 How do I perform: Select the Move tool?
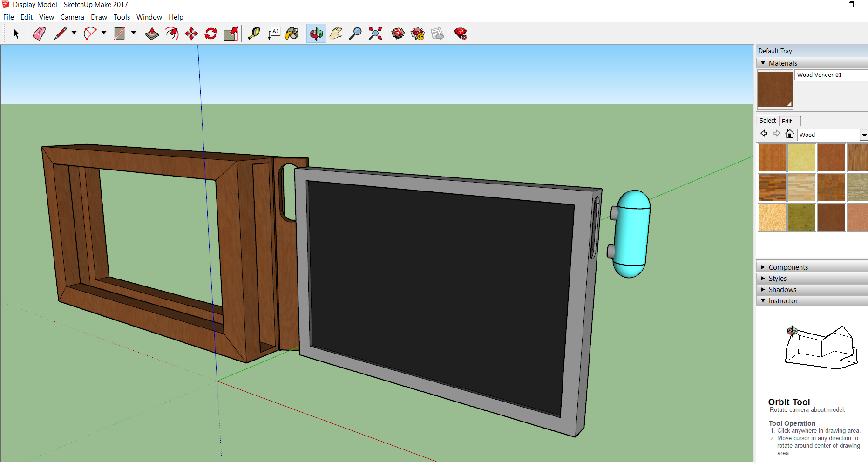click(x=191, y=33)
